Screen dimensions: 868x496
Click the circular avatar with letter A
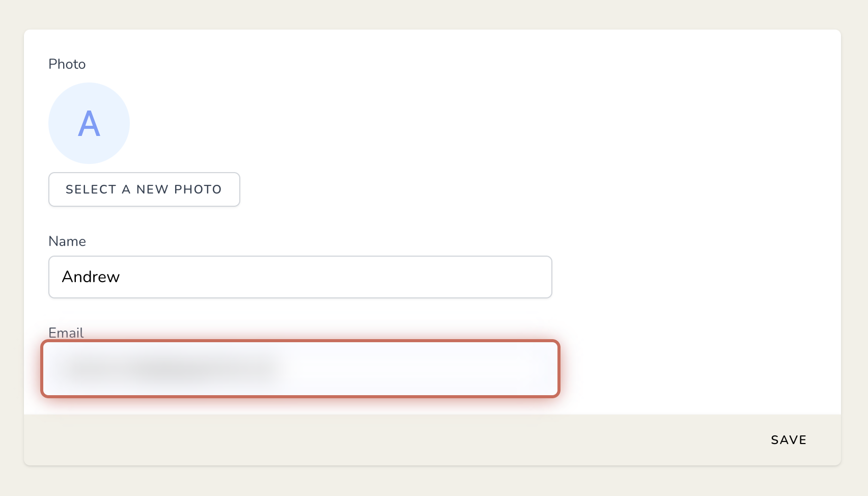pos(89,123)
